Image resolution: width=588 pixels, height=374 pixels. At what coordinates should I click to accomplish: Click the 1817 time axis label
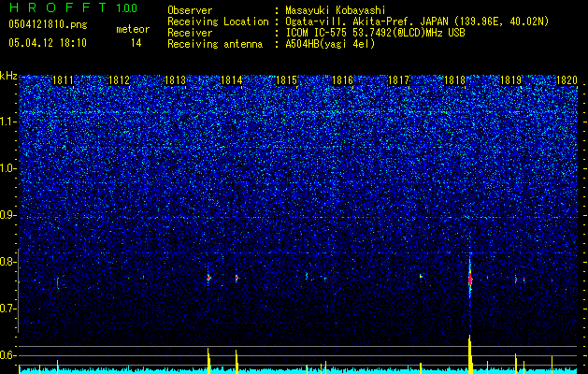pyautogui.click(x=398, y=80)
